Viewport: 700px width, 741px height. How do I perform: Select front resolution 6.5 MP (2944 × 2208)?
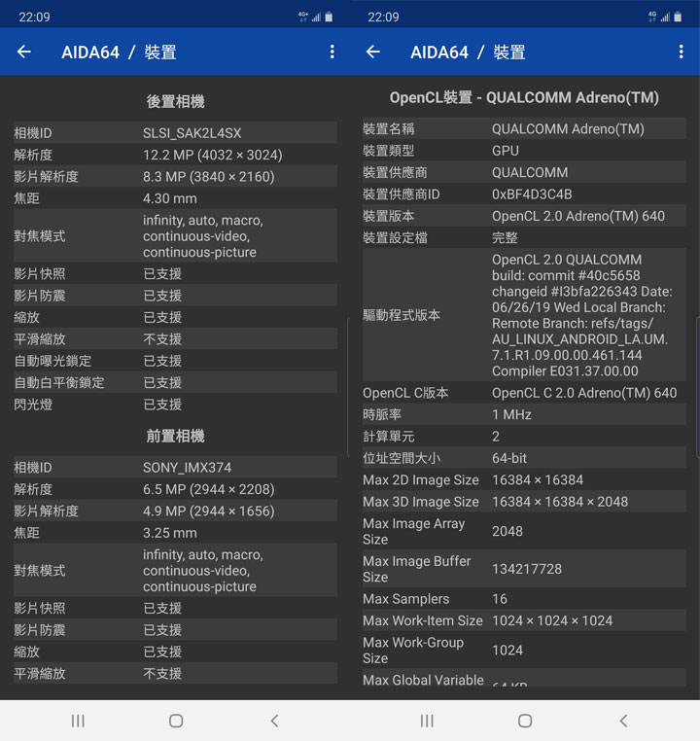(x=209, y=489)
